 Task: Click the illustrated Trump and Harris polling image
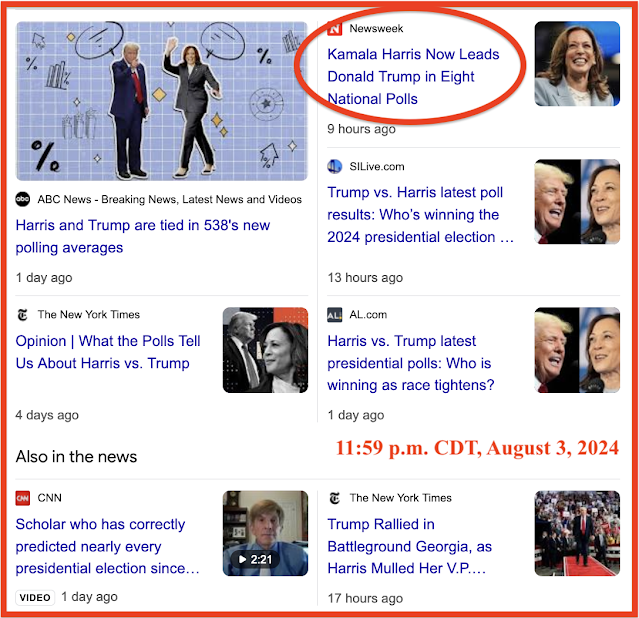point(162,101)
